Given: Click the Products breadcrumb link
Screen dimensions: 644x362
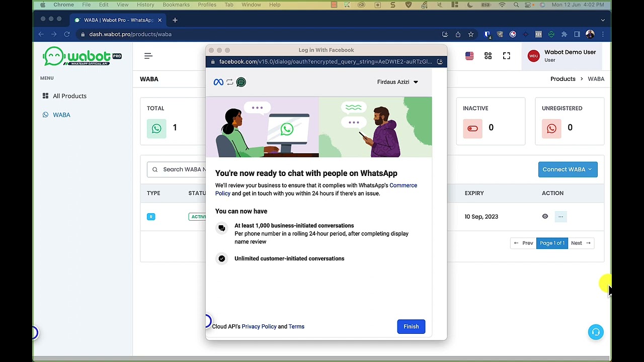Looking at the screenshot, I should point(562,79).
